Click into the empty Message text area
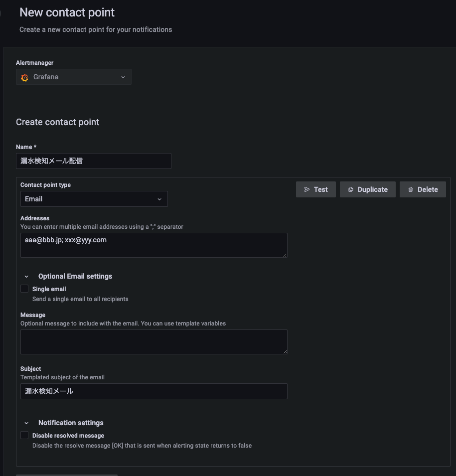The height and width of the screenshot is (476, 456). pyautogui.click(x=153, y=342)
